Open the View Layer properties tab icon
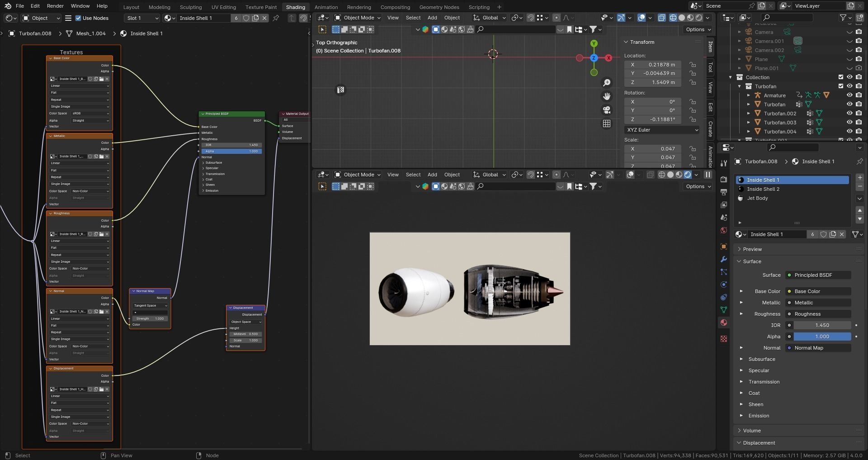Image resolution: width=868 pixels, height=460 pixels. (724, 205)
